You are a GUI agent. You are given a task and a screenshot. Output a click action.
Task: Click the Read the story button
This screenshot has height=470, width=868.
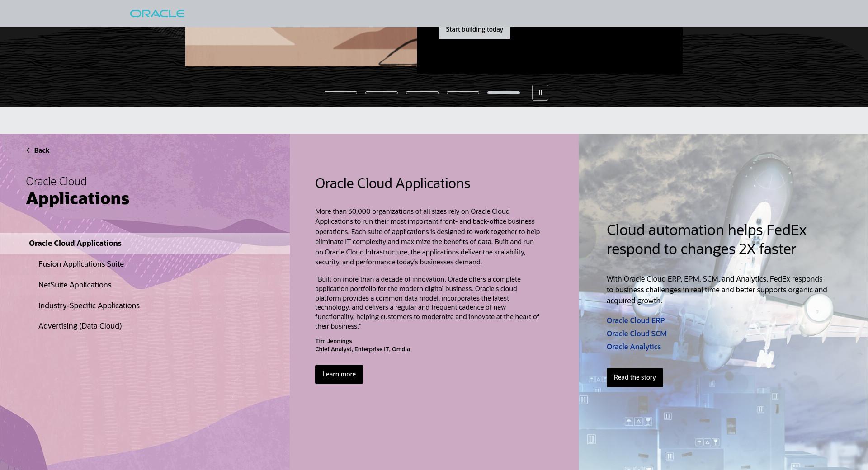[635, 377]
